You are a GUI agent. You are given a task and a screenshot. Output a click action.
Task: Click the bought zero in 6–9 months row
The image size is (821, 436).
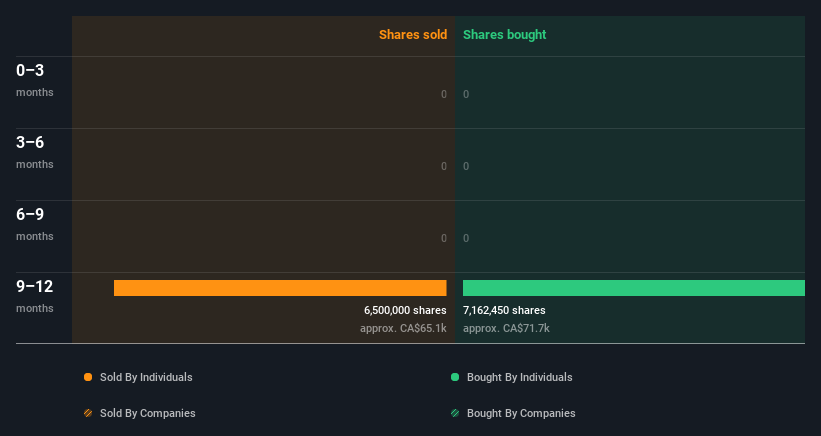click(x=466, y=239)
